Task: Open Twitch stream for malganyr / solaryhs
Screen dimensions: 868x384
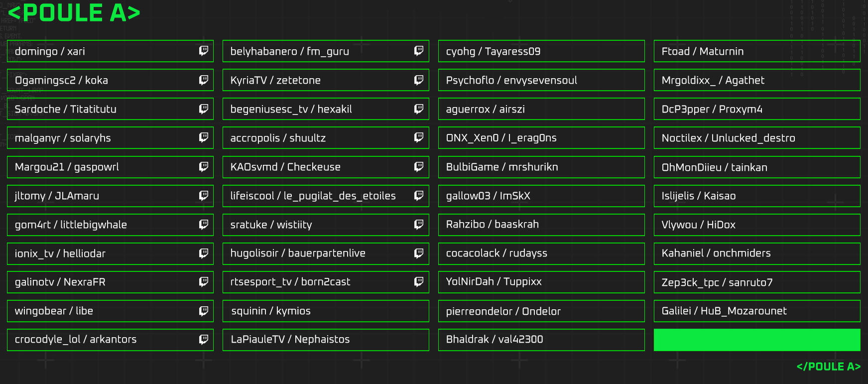Action: [204, 137]
